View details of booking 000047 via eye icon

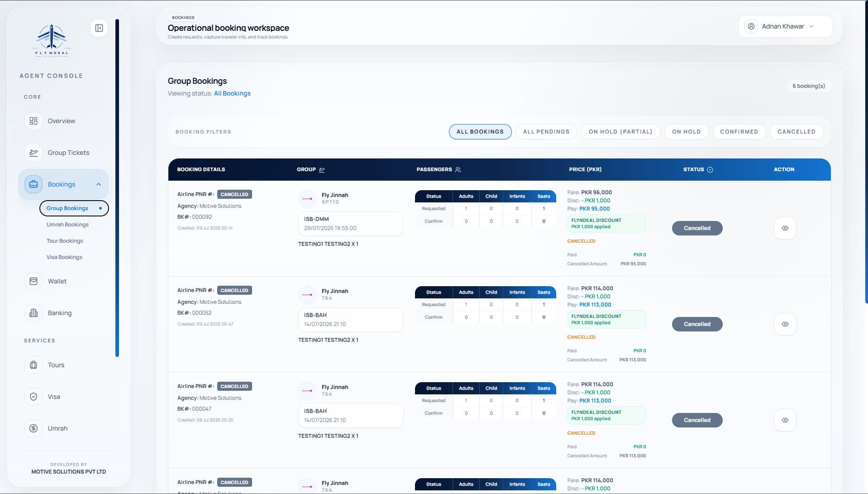tap(785, 420)
